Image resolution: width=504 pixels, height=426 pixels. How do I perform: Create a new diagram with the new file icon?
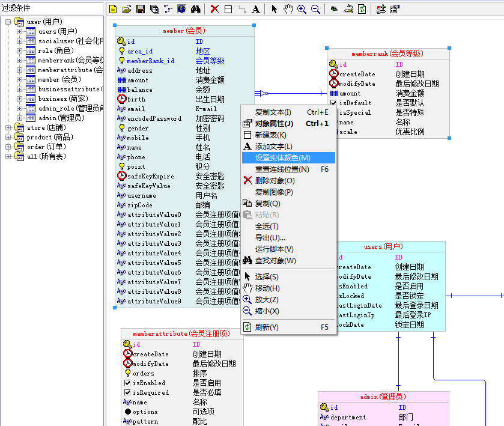pyautogui.click(x=112, y=9)
